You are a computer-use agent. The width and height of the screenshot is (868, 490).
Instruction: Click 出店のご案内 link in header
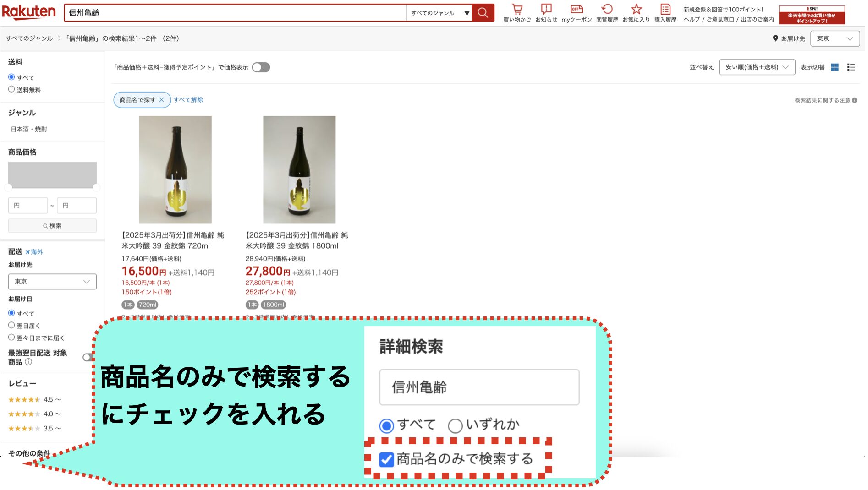(x=757, y=20)
